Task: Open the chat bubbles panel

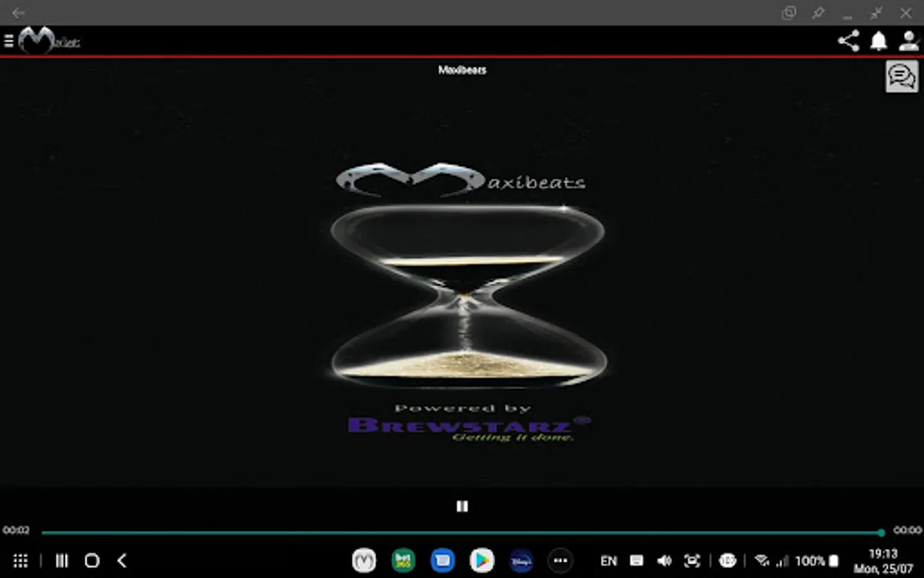Action: (x=902, y=76)
